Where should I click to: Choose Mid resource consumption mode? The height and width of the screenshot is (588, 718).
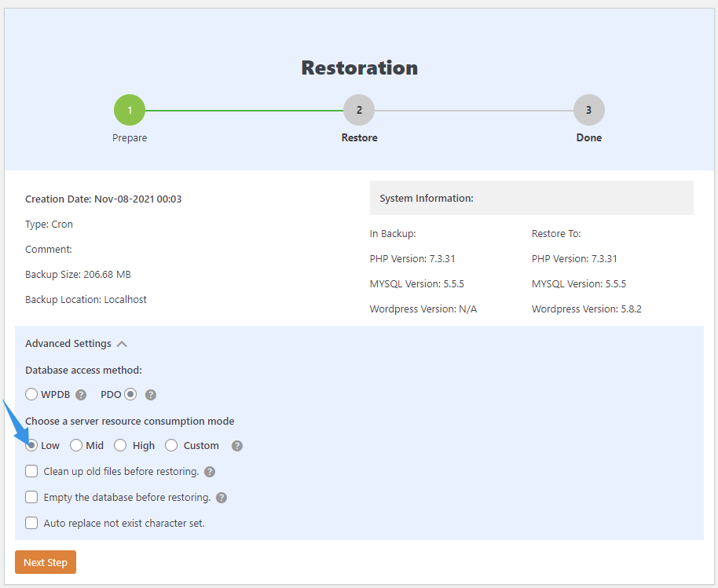tap(76, 445)
